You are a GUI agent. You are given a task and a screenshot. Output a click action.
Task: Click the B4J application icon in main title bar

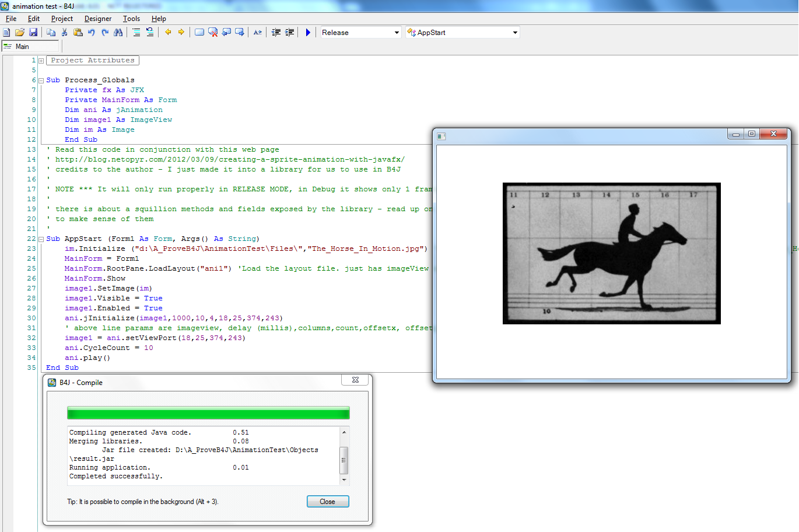(x=5, y=6)
